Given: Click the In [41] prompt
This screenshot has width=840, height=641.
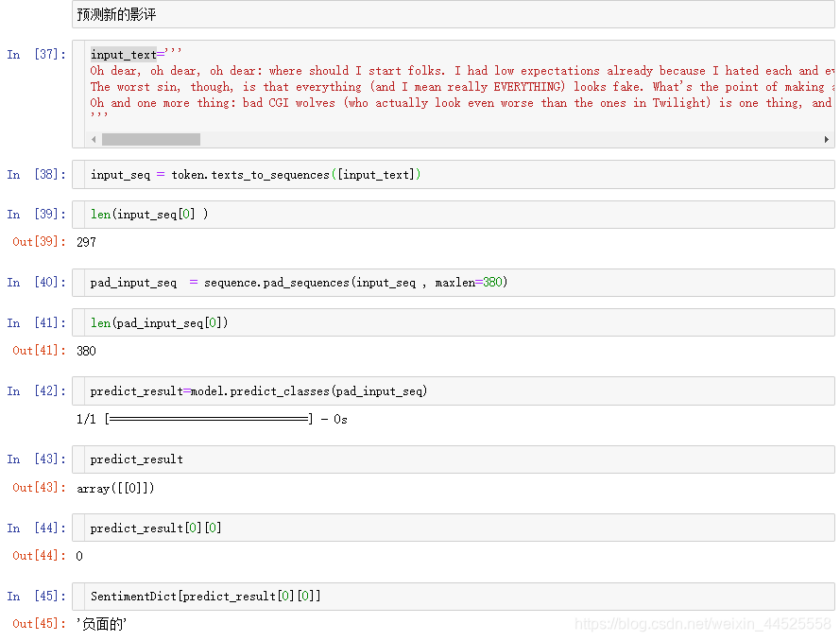Looking at the screenshot, I should point(37,322).
